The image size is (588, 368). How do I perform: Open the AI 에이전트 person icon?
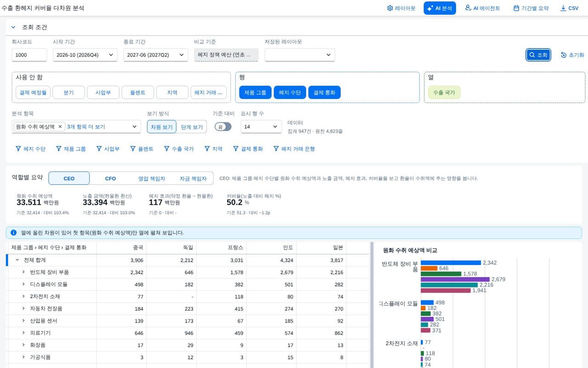(482, 8)
